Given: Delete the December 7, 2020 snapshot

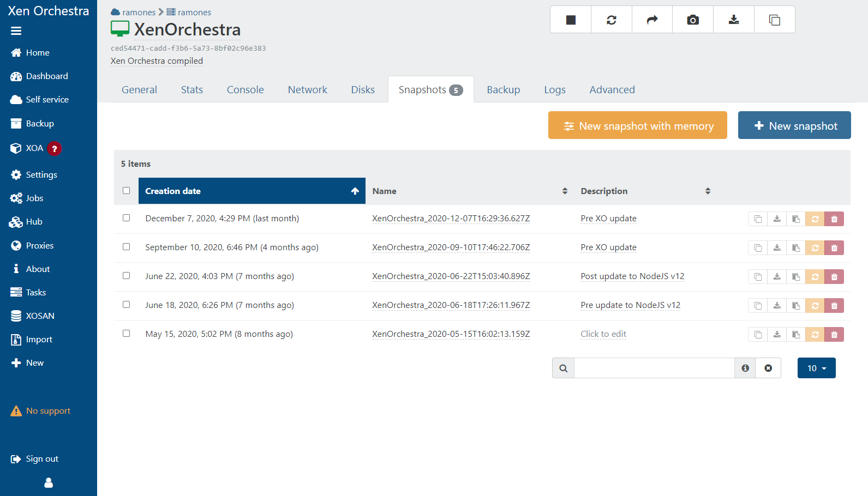Looking at the screenshot, I should pyautogui.click(x=834, y=219).
